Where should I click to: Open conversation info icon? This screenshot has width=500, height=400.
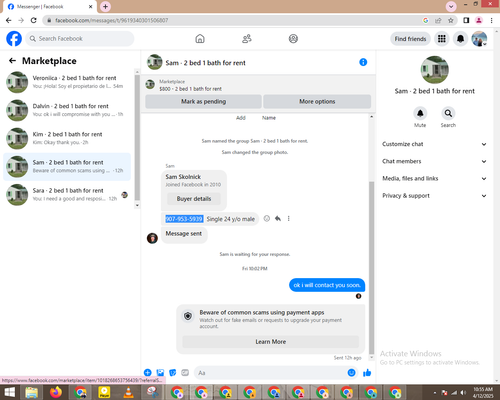(363, 62)
